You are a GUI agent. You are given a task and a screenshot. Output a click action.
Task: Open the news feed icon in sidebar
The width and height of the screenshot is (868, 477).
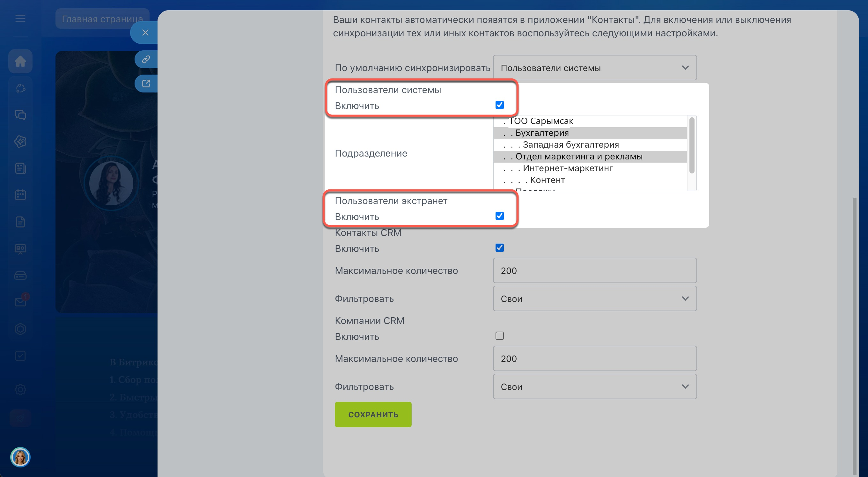pyautogui.click(x=20, y=168)
